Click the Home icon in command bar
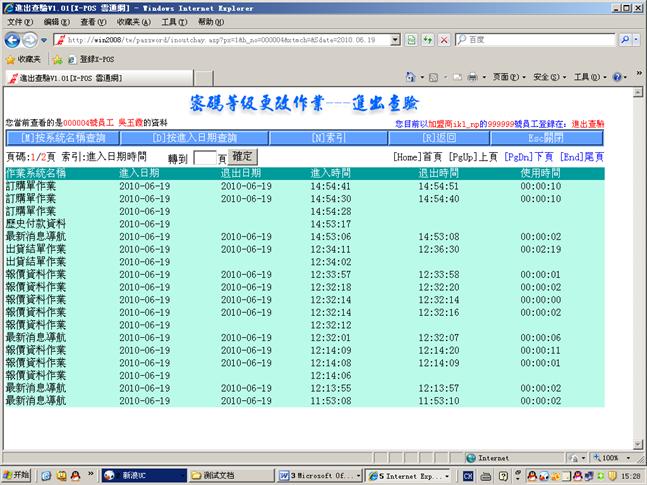647x485 pixels. coord(410,77)
